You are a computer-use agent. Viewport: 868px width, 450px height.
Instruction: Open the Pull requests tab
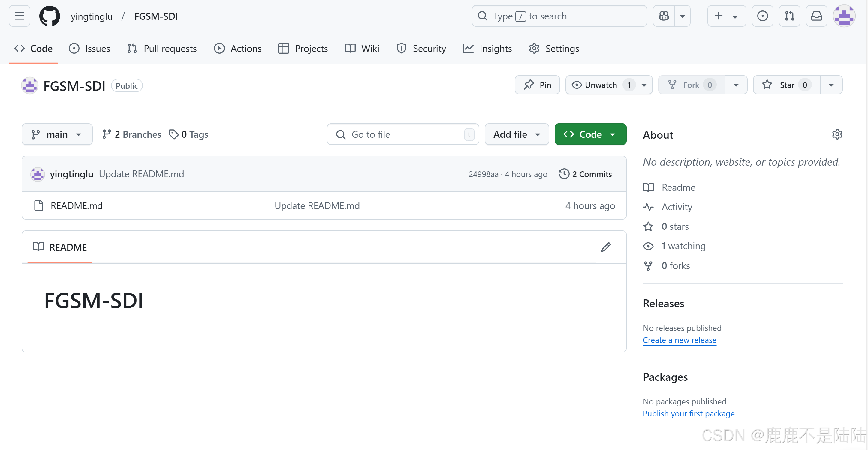click(162, 49)
